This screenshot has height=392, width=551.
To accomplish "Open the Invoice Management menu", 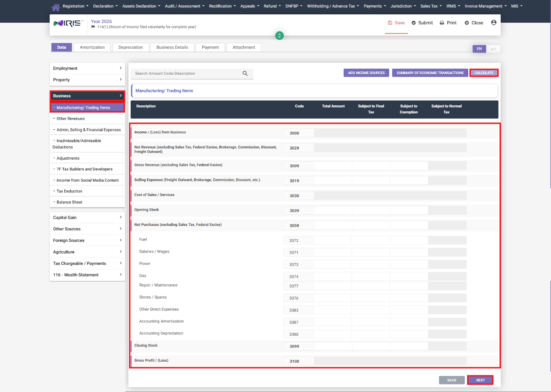I will click(x=485, y=6).
